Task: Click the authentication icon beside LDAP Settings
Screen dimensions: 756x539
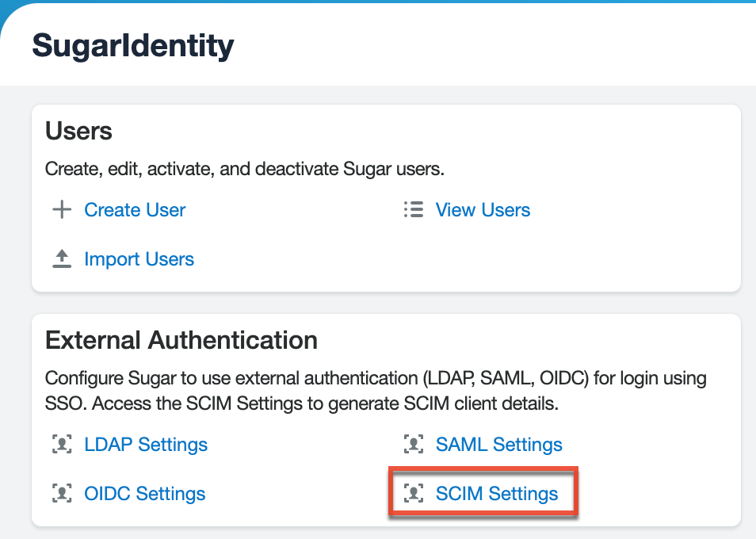Action: click(x=61, y=445)
